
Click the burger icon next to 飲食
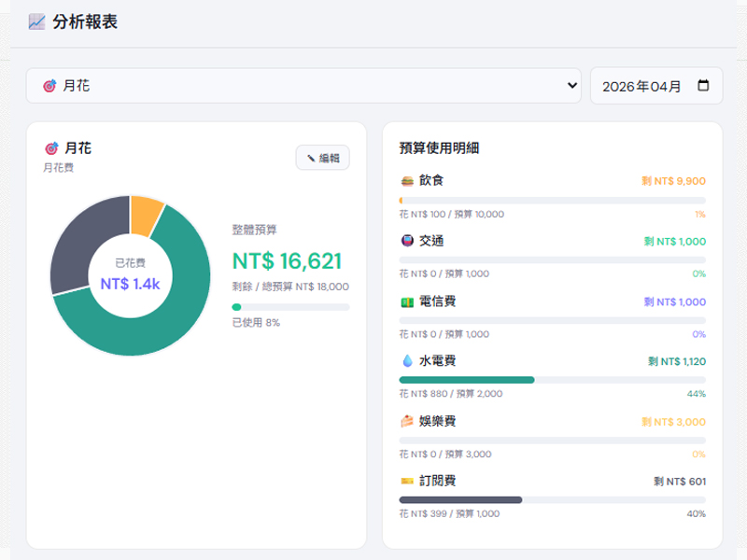(x=407, y=180)
